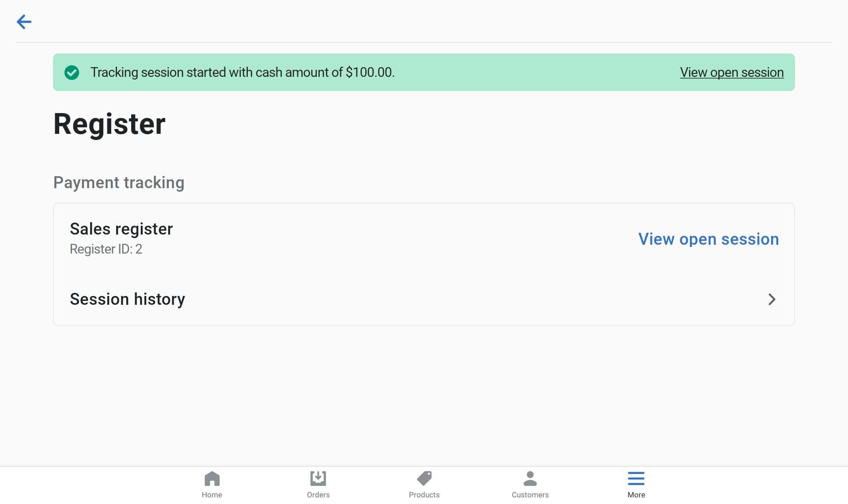This screenshot has width=848, height=504.
Task: Go back using the blue arrow
Action: tap(24, 22)
